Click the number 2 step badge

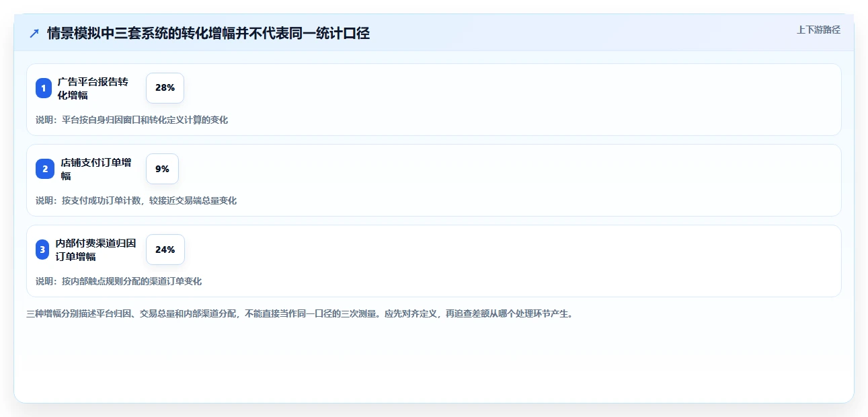point(45,169)
